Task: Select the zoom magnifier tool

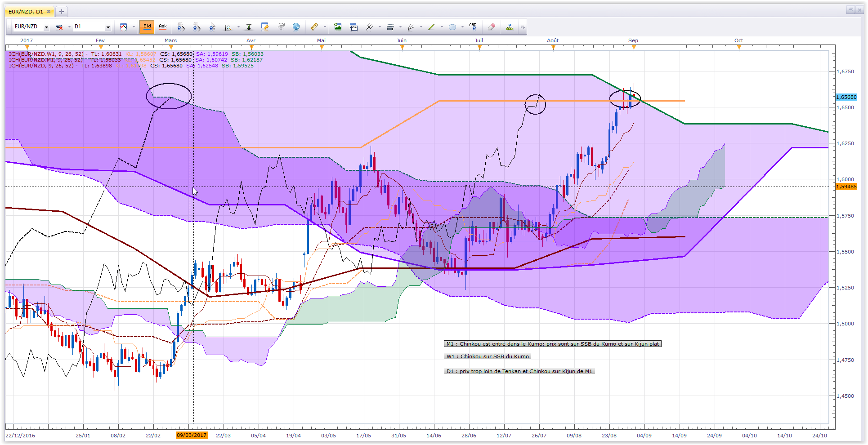Action: point(228,27)
